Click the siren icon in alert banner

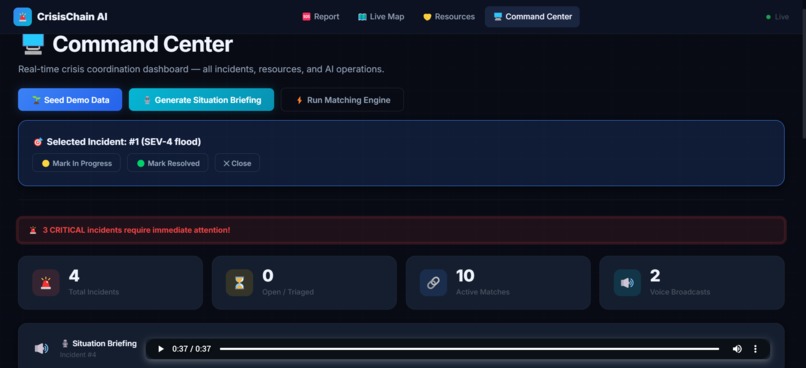click(x=33, y=230)
